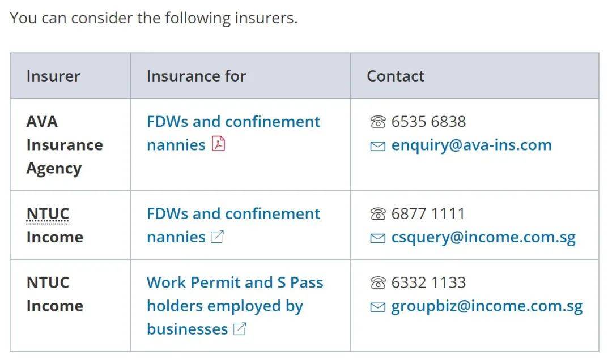Click the envelope icon beside csquery@income.com.sg
This screenshot has width=612, height=364.
coord(377,238)
